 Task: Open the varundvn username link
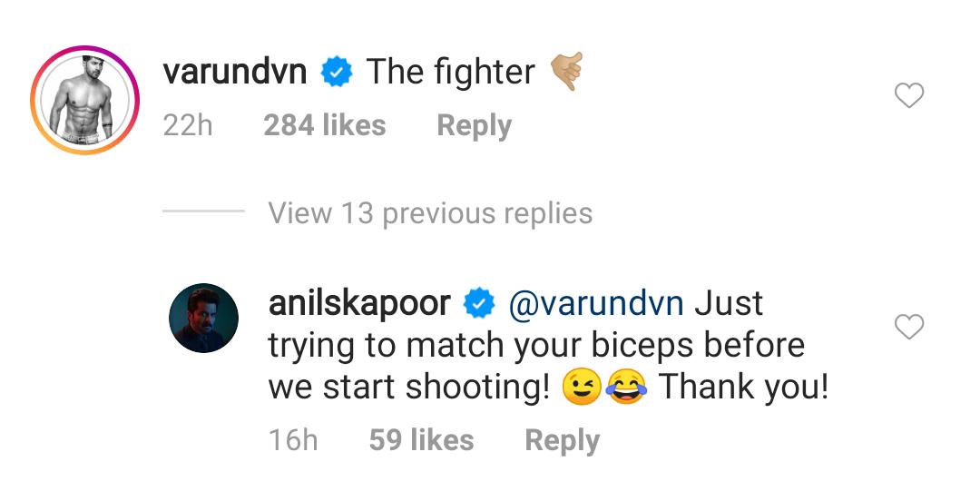click(235, 72)
